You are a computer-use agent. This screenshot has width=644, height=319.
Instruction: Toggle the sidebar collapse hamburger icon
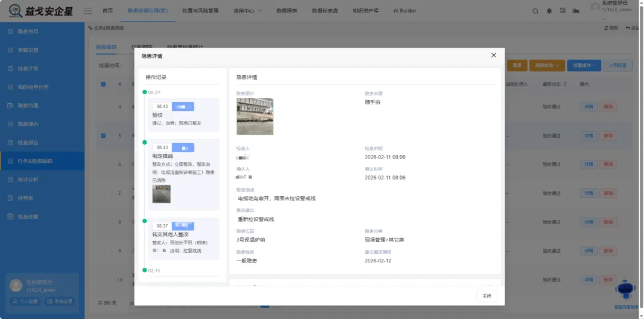88,11
